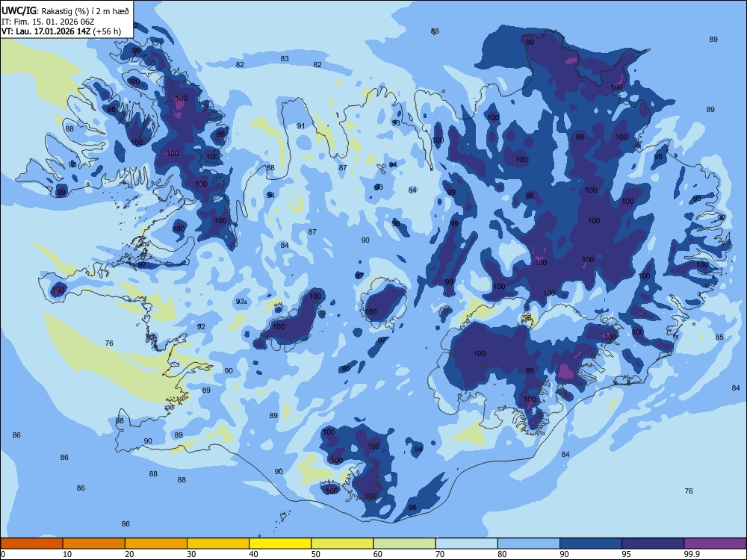
Task: Click the map humidity value '83'
Action: pos(285,58)
